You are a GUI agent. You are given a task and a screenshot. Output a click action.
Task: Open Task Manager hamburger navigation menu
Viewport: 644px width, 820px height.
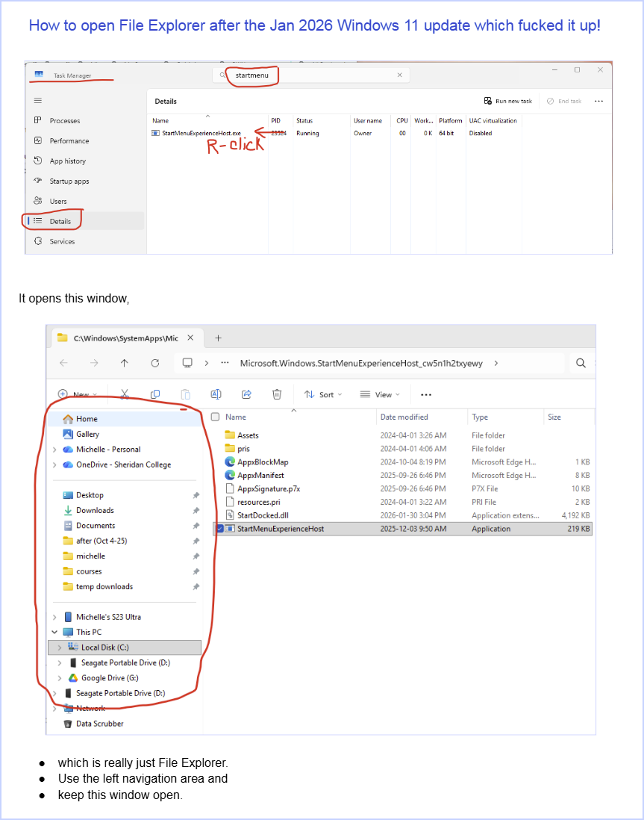[x=37, y=100]
